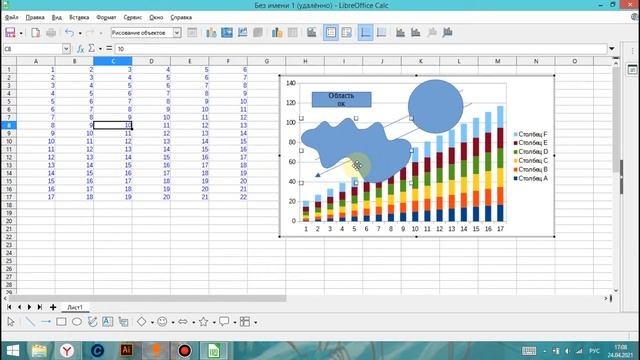Open the Name Box dropdown arrow
640x360 pixels.
point(66,49)
